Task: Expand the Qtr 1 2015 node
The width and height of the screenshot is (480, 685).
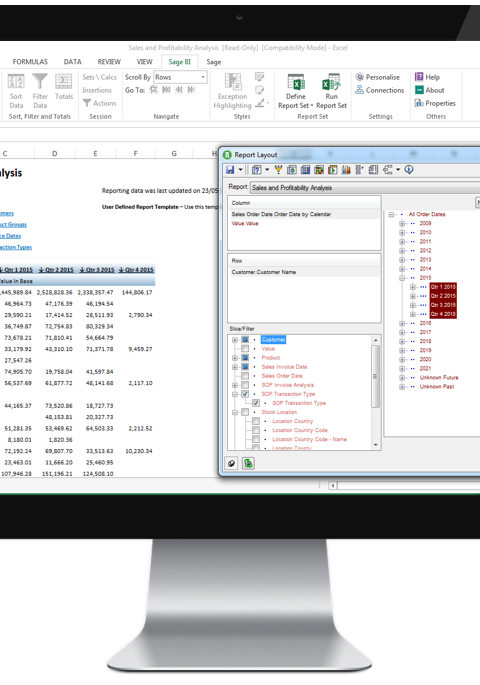Action: (413, 287)
